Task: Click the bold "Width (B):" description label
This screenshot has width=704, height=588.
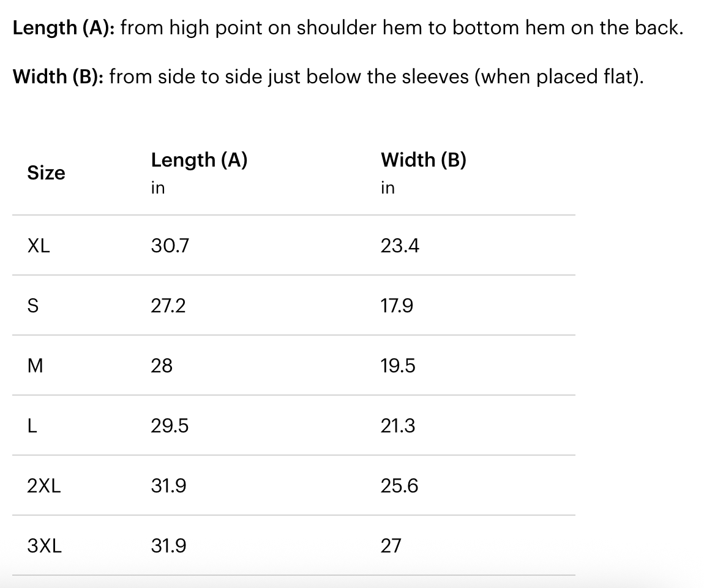Action: pyautogui.click(x=58, y=77)
